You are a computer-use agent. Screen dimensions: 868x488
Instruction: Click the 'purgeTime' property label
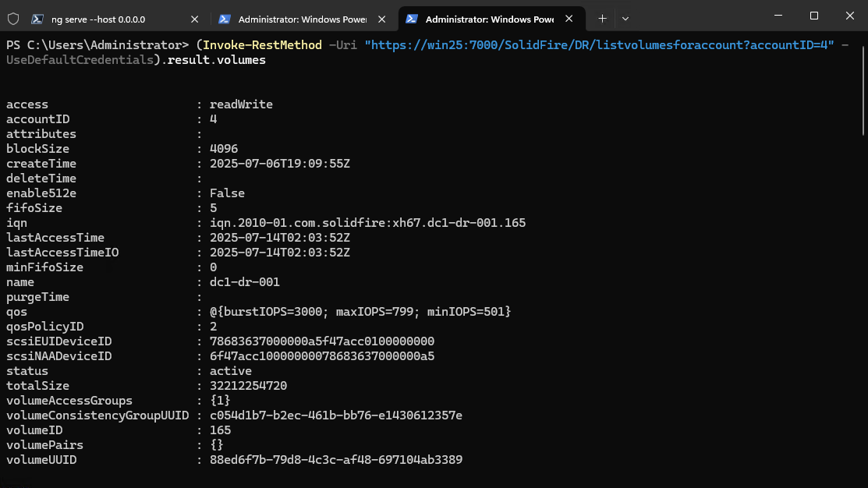tap(37, 296)
